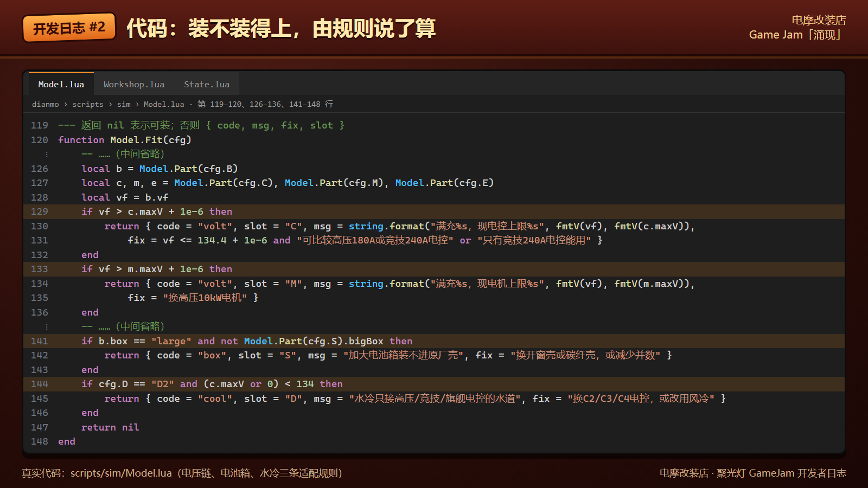868x488 pixels.
Task: Click the string "水冷只接高压/竞技/旗舰电控的水道"
Action: coord(436,399)
